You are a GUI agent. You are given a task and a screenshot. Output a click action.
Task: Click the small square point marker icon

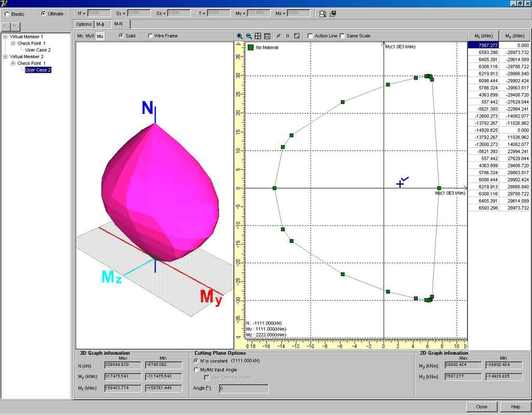(x=287, y=36)
